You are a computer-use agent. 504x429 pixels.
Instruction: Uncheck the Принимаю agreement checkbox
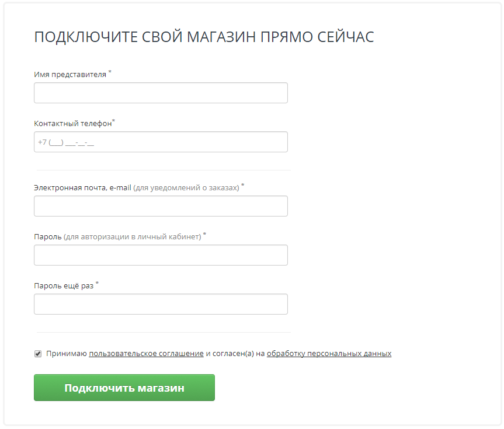pos(38,354)
